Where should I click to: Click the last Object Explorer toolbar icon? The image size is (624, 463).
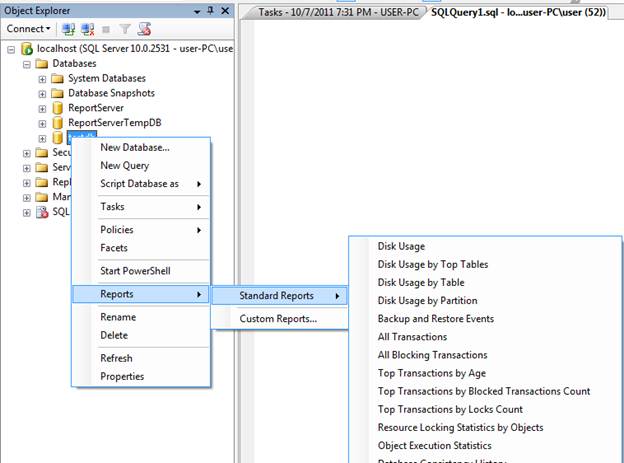[x=144, y=29]
